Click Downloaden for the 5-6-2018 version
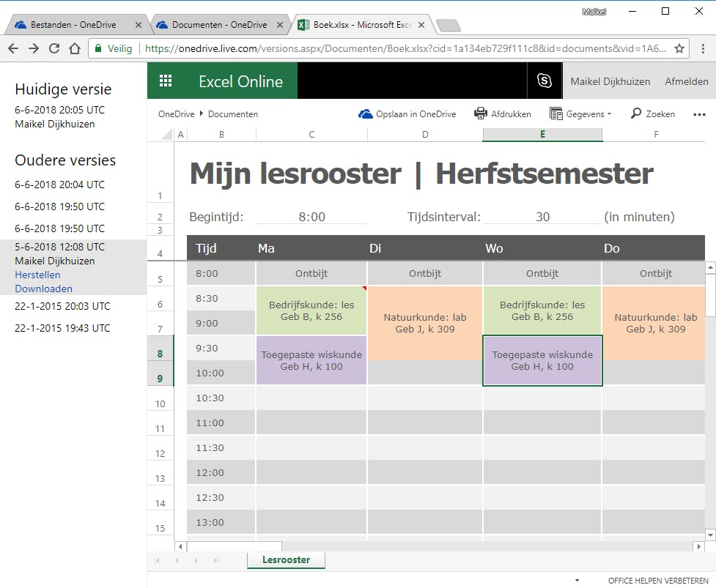Viewport: 716px width, 588px height. click(x=43, y=289)
